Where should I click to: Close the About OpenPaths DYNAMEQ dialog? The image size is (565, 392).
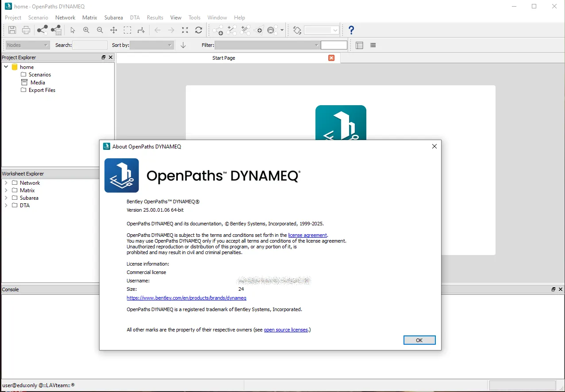pyautogui.click(x=434, y=146)
